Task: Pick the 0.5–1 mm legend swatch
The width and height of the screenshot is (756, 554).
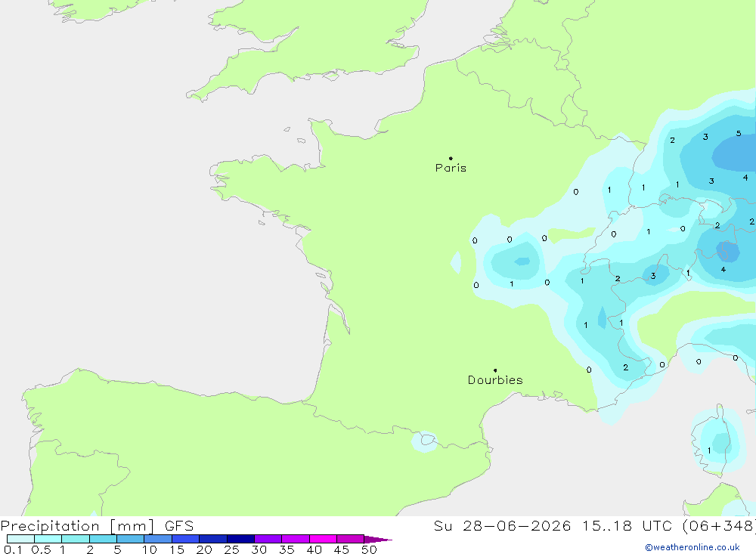Action: [x=48, y=539]
